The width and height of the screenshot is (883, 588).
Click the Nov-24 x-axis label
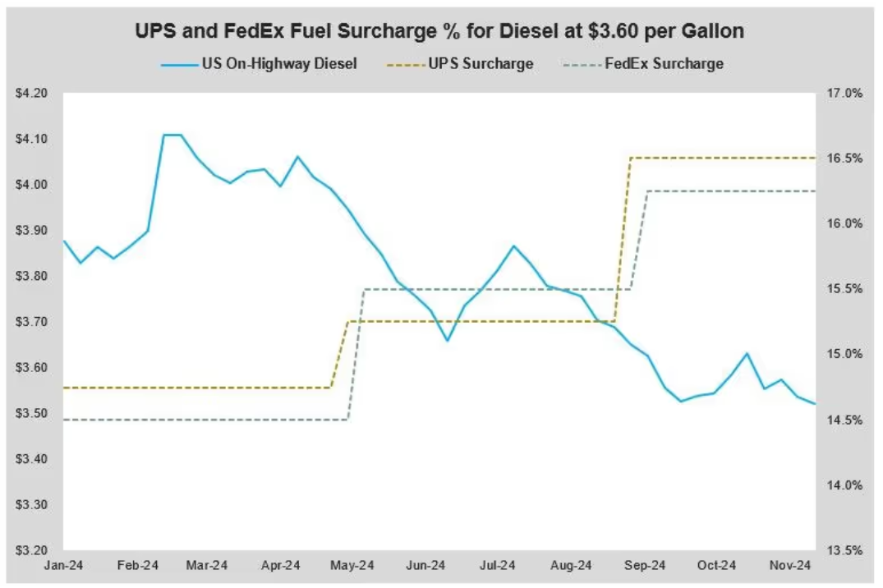[x=790, y=566]
